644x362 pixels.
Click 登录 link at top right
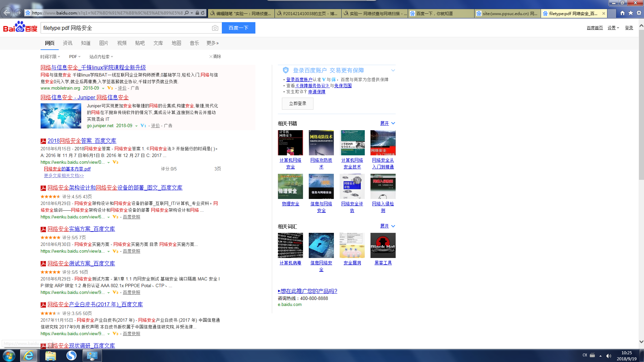point(629,28)
